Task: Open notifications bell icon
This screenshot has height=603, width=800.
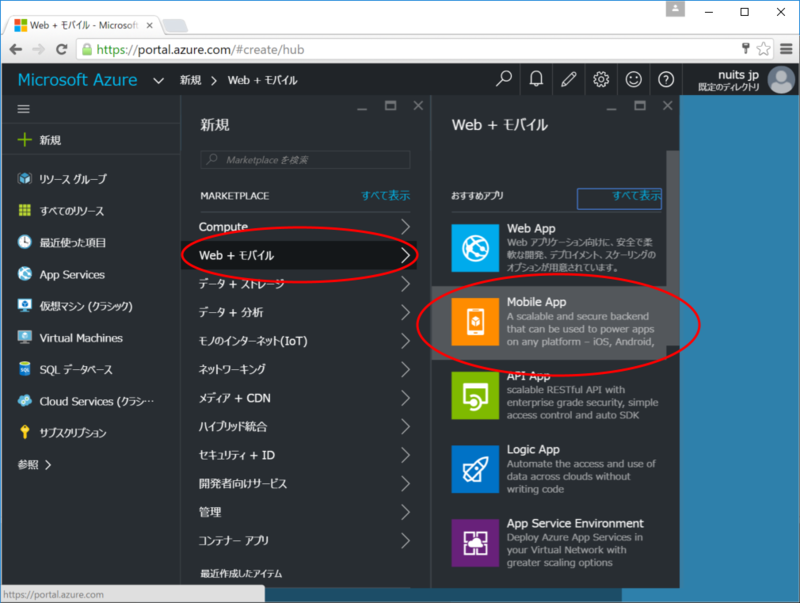Action: (x=536, y=79)
